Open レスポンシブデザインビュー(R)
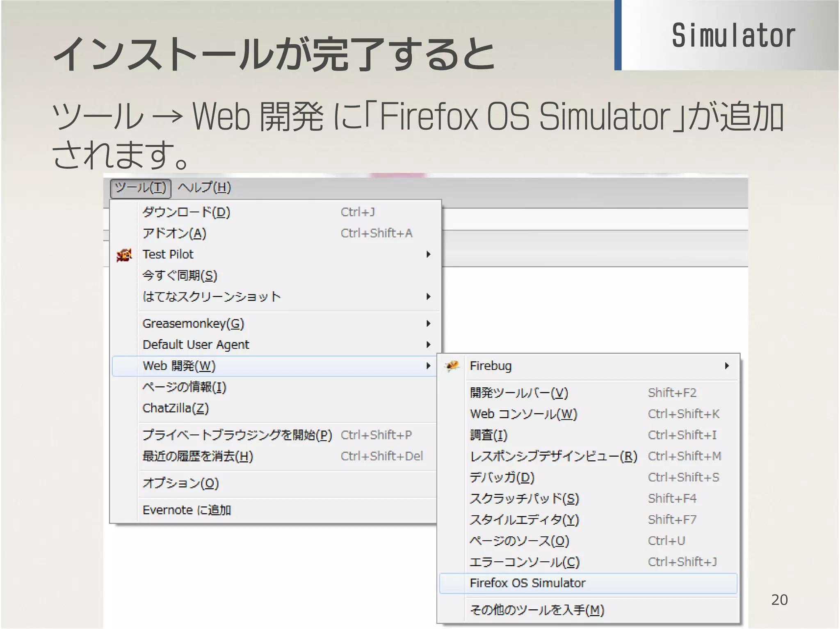The image size is (840, 629). tap(553, 456)
